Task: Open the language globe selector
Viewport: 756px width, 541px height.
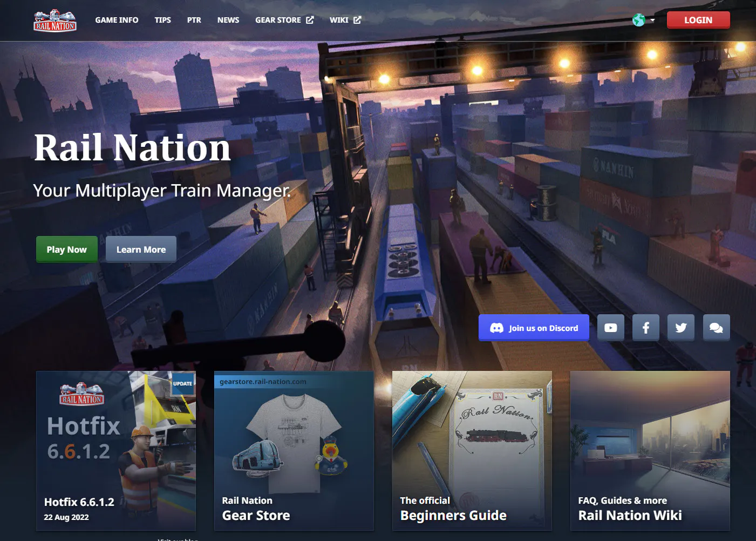Action: coord(644,20)
